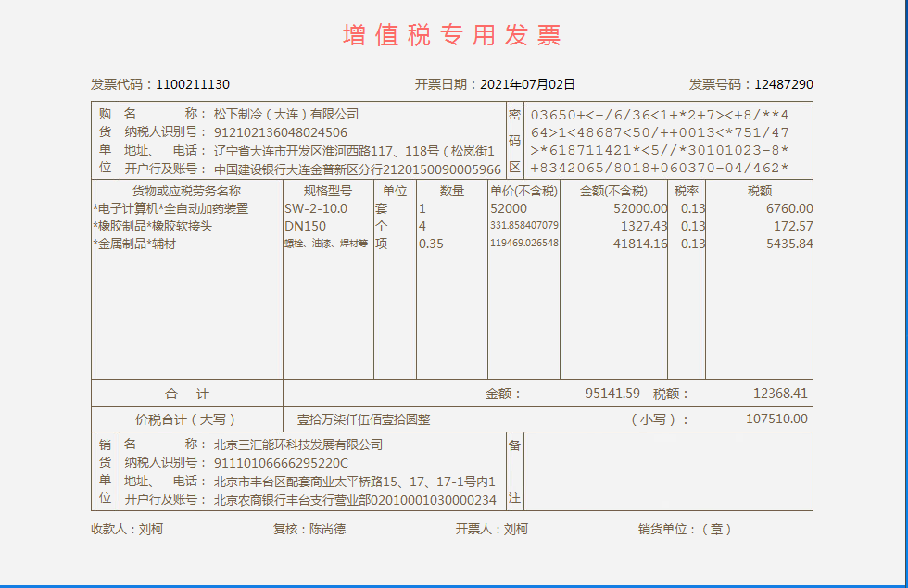Click the 销货单位：（章）label
The height and width of the screenshot is (588, 908).
coord(685,529)
